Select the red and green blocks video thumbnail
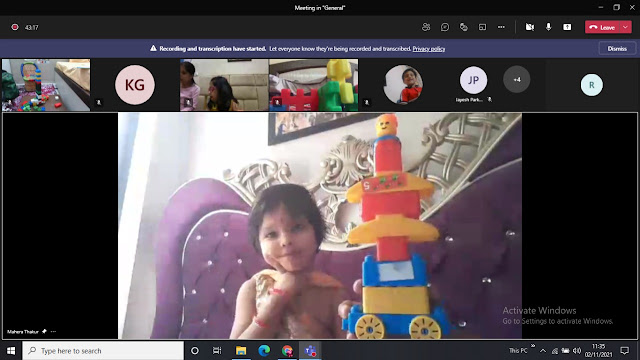Viewport: 640px width, 360px height. 313,85
